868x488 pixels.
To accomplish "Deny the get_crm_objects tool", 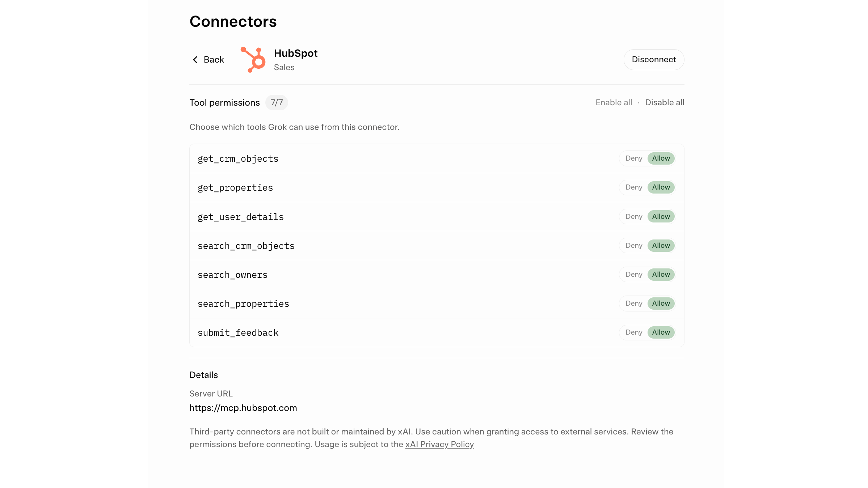I will [x=633, y=158].
